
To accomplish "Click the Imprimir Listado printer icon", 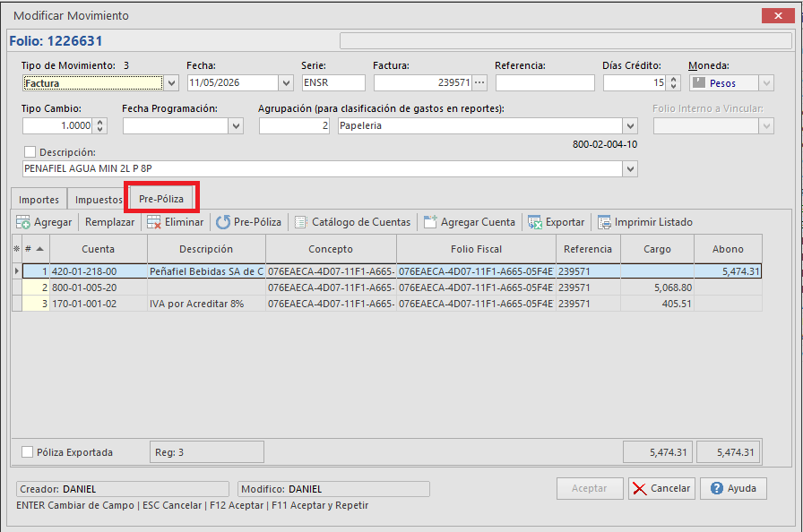I will tap(604, 222).
